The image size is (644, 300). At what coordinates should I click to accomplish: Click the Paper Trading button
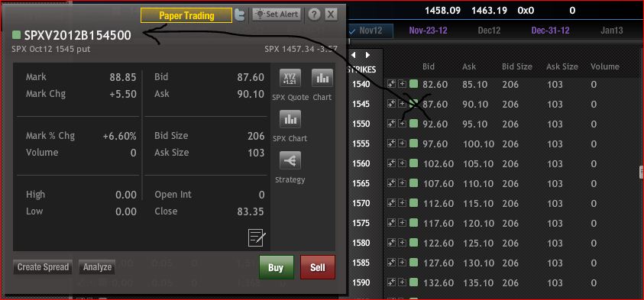pos(186,15)
